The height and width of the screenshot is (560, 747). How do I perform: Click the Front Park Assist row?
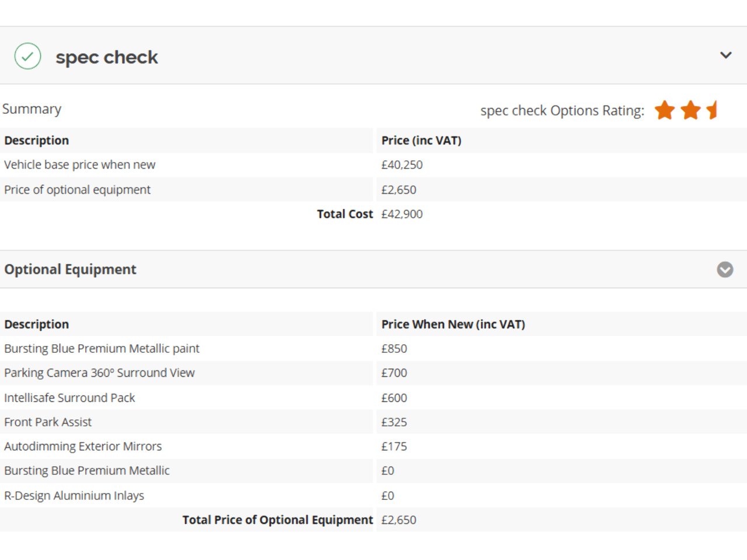tap(48, 422)
